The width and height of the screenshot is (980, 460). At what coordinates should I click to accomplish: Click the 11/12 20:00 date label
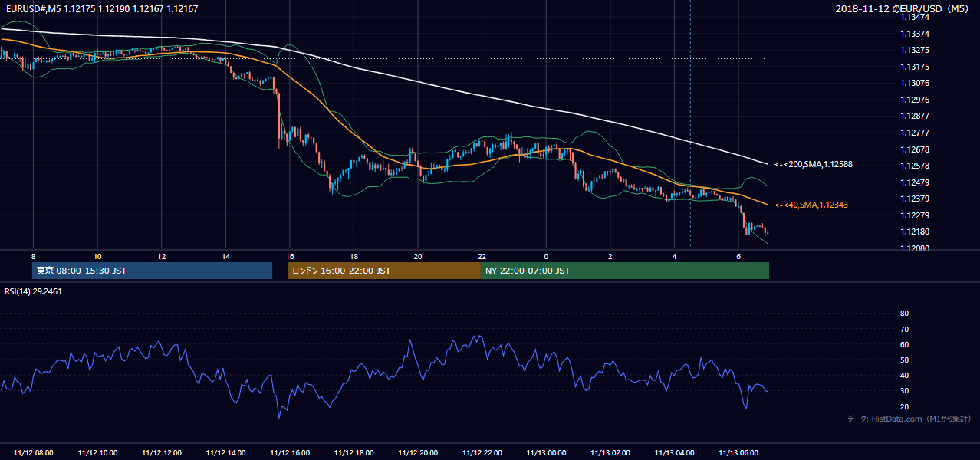[418, 453]
